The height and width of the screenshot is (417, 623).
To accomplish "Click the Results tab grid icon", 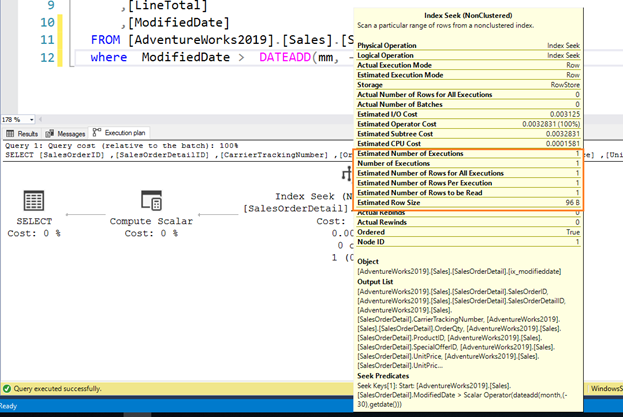I will coord(10,133).
